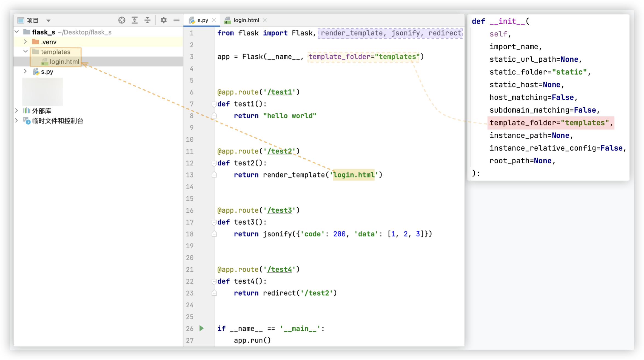Click the 'login.html' string in render_template
This screenshot has width=644, height=360.
(x=354, y=175)
